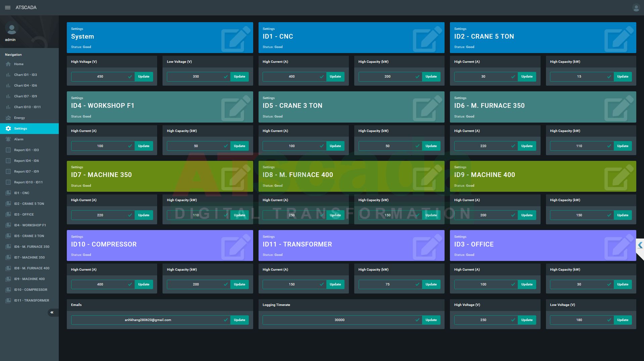Update the System High Voltage value
The image size is (644, 361).
(x=144, y=77)
